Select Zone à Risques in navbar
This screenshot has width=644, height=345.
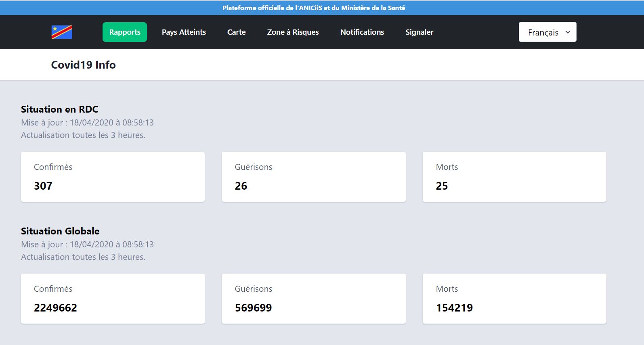pos(293,32)
